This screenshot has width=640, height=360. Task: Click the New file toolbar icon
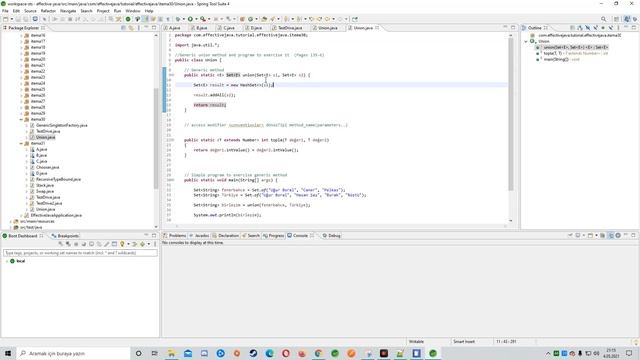(x=6, y=19)
